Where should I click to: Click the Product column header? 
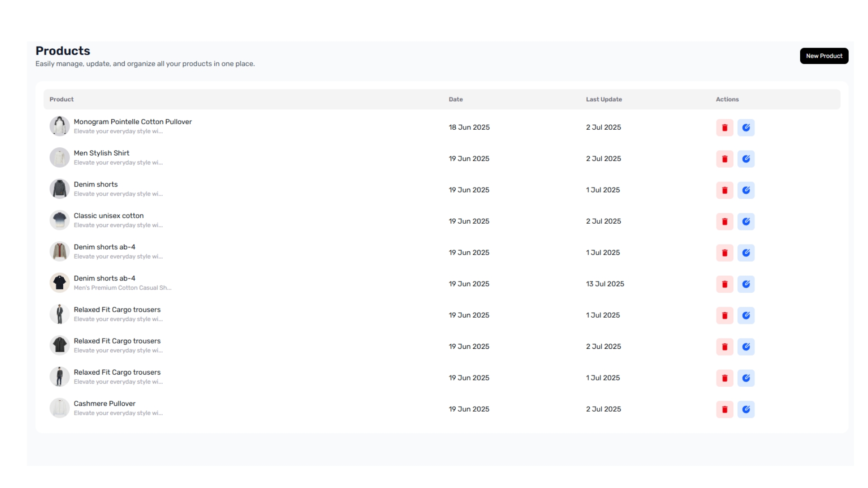pyautogui.click(x=61, y=99)
